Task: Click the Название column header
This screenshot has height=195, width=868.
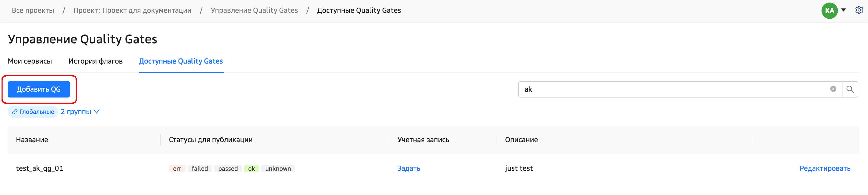Action: pyautogui.click(x=32, y=140)
